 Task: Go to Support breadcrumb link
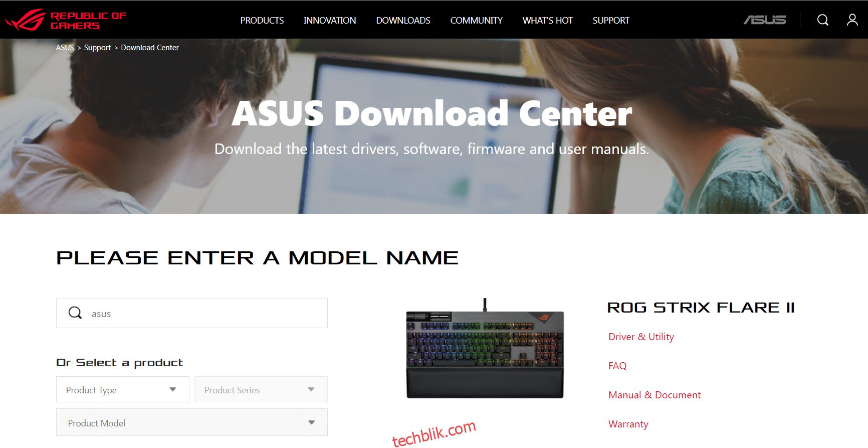pos(97,48)
